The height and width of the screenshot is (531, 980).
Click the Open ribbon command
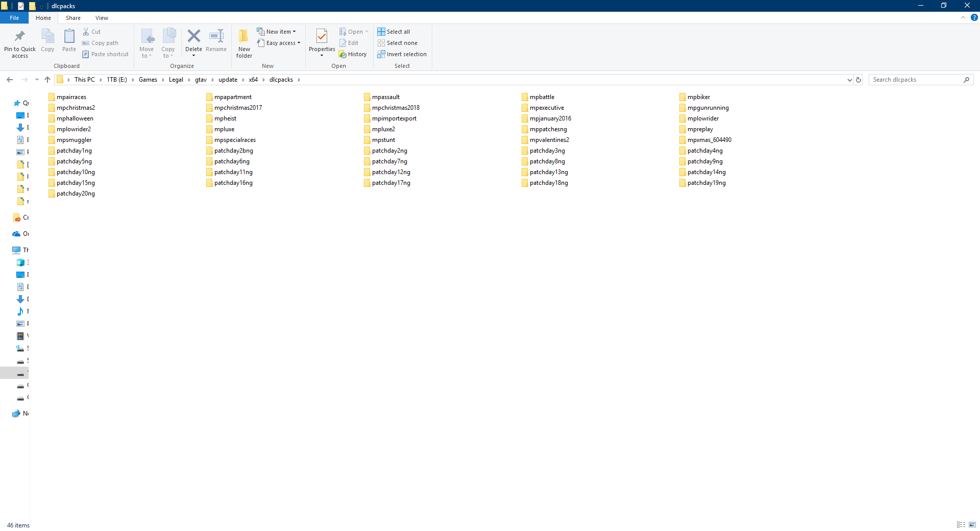click(354, 32)
